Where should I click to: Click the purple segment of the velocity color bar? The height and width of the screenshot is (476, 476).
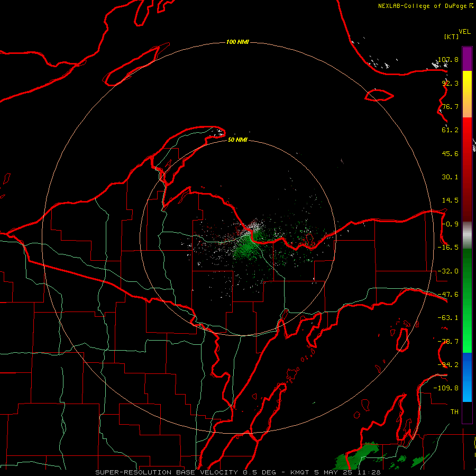point(467,59)
